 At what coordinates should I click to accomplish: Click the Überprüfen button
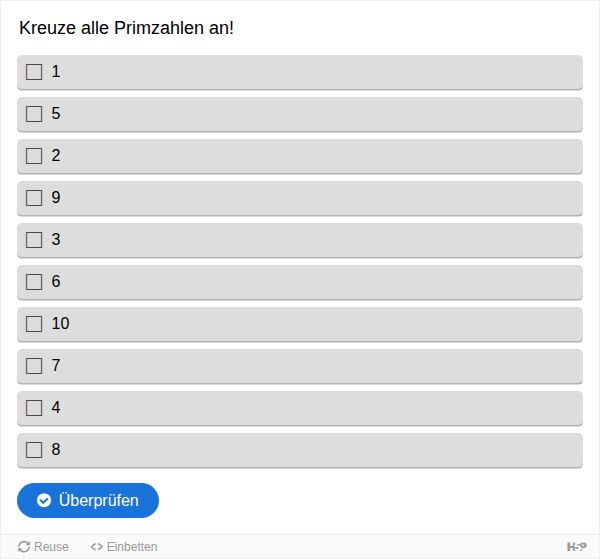point(88,500)
